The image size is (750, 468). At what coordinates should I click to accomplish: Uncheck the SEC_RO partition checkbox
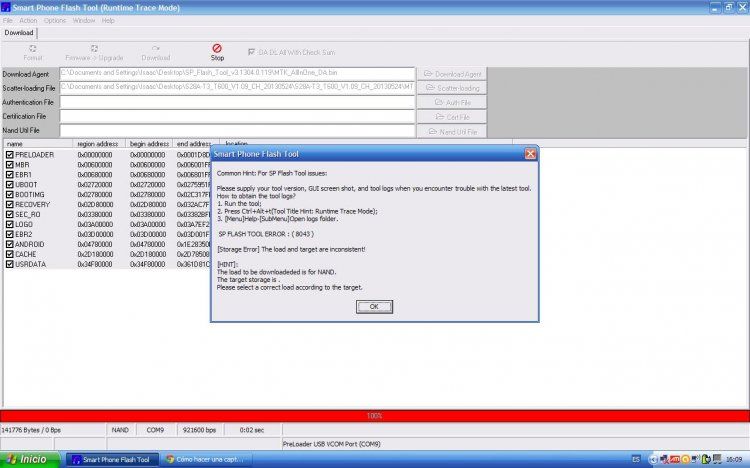[x=10, y=214]
